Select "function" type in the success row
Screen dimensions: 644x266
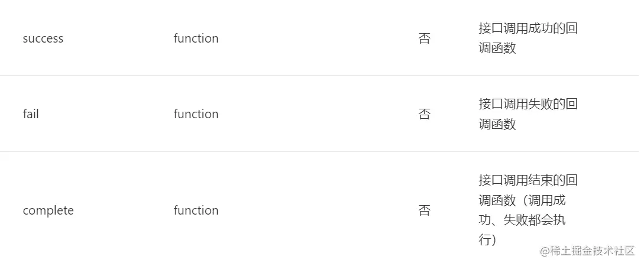tap(196, 38)
